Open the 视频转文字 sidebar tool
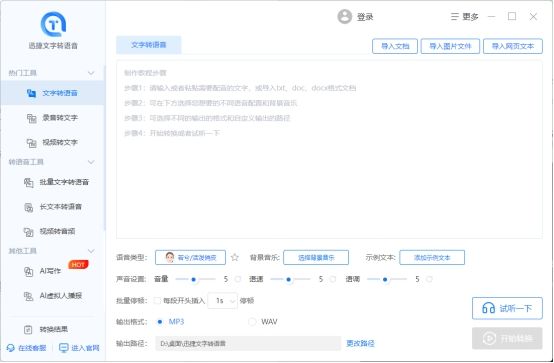 (x=52, y=142)
